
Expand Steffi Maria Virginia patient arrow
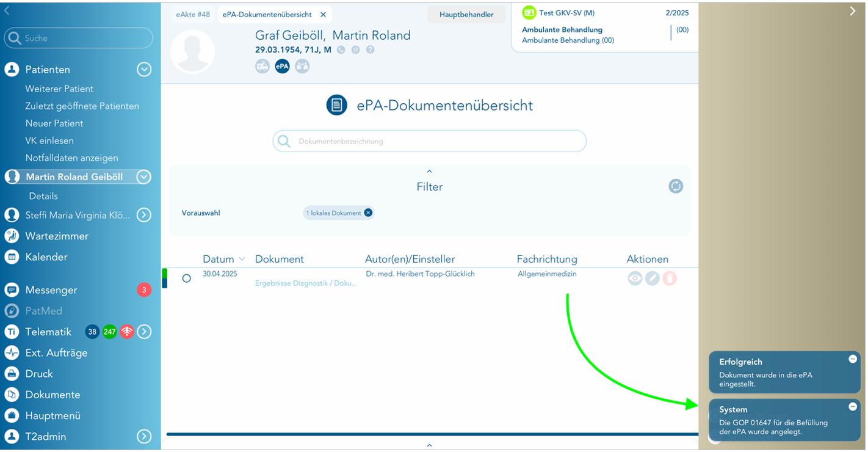[144, 215]
